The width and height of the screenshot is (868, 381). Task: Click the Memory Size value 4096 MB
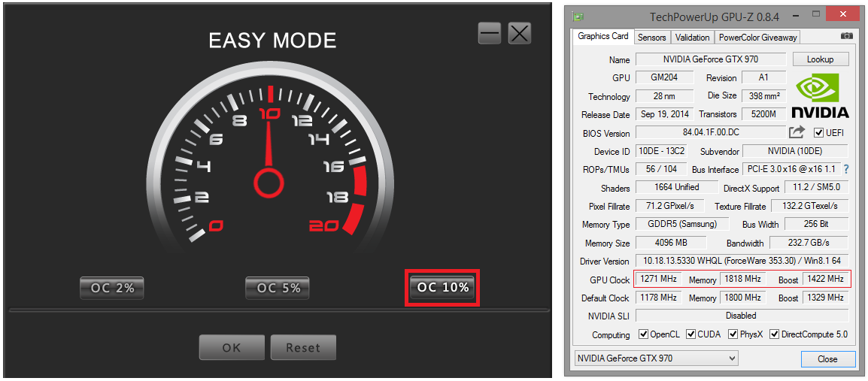[671, 242]
